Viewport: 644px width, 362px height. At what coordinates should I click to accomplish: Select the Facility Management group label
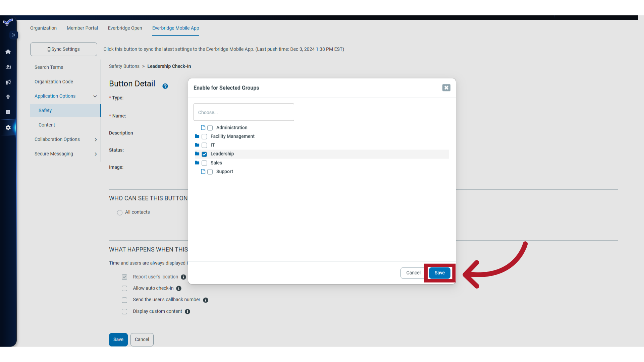[232, 136]
